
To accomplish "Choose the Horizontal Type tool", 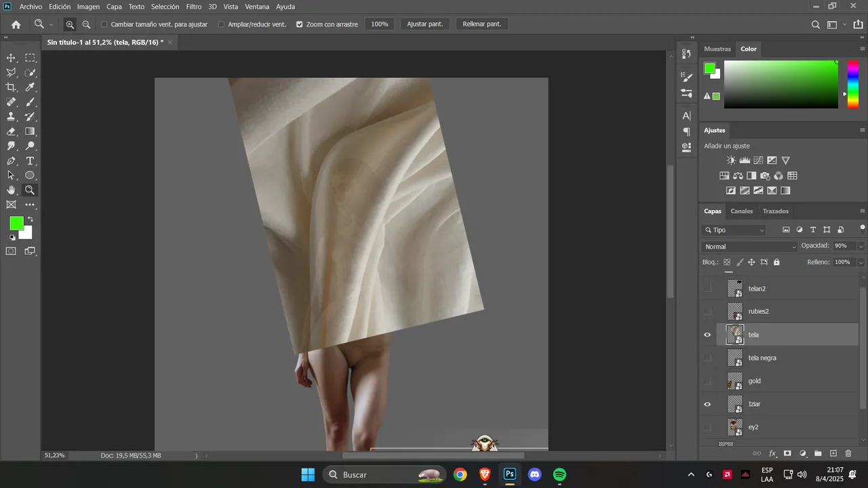I will (30, 161).
